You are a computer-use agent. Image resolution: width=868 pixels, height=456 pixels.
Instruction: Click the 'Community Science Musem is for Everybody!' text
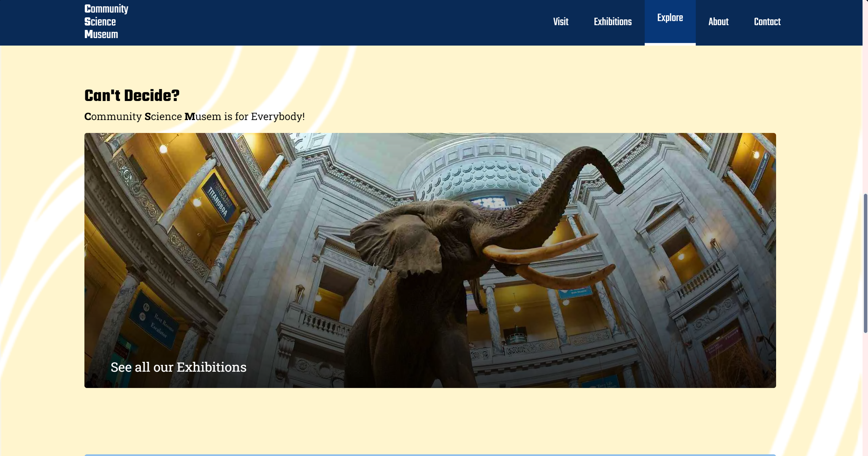(194, 116)
